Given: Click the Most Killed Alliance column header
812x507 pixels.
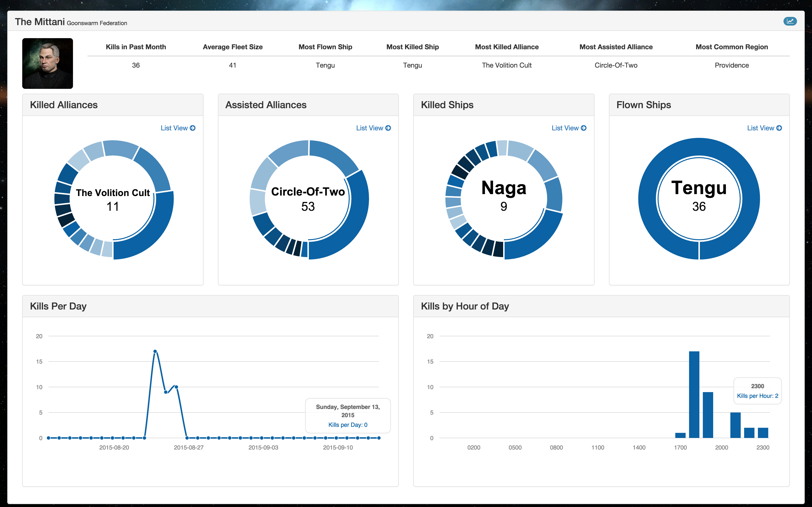Looking at the screenshot, I should 507,47.
